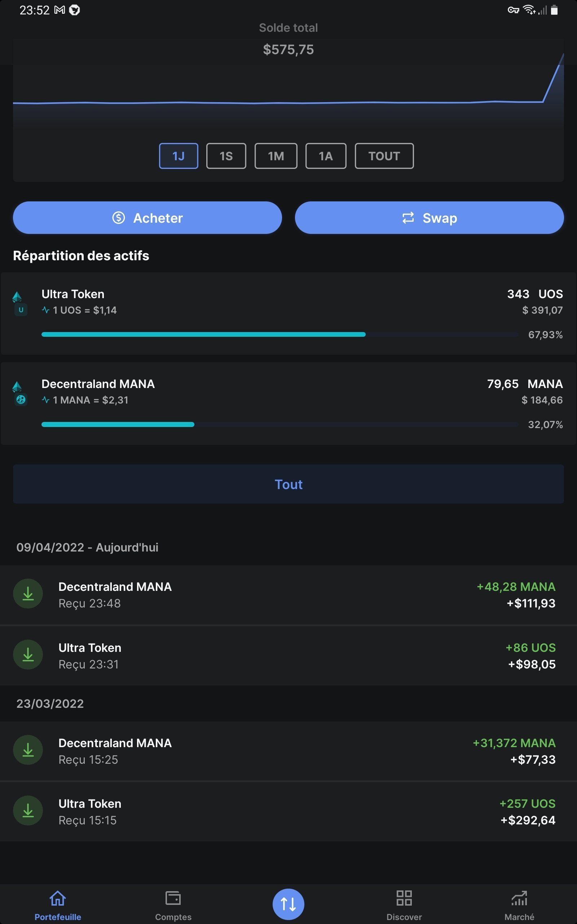Select the 1A chart range
The image size is (577, 924).
point(326,156)
